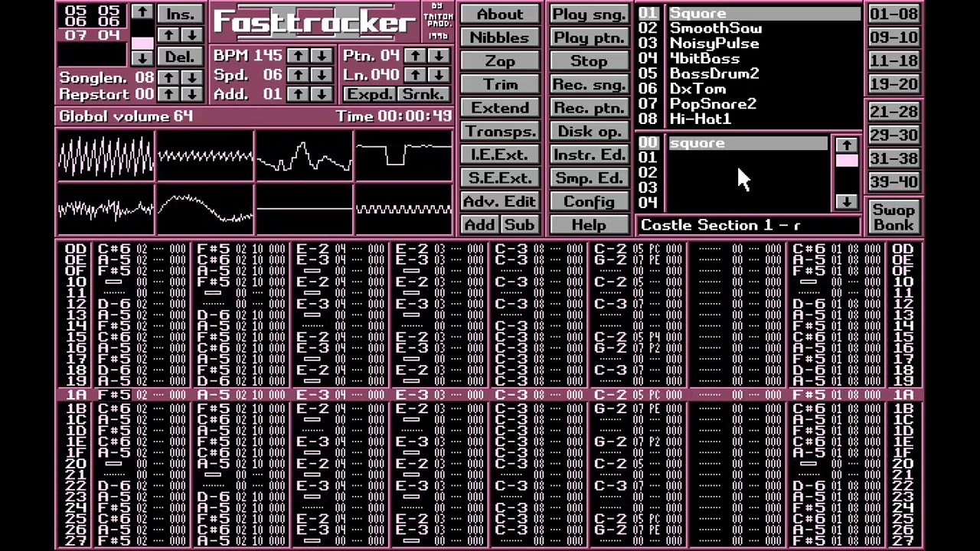Increase Ptn. number with up arrow
This screenshot has height=551, width=980.
pos(414,56)
